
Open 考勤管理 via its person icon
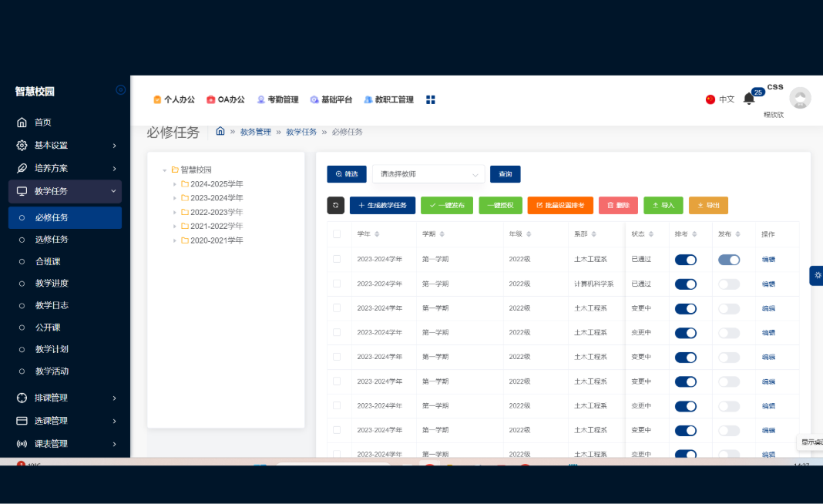click(261, 99)
